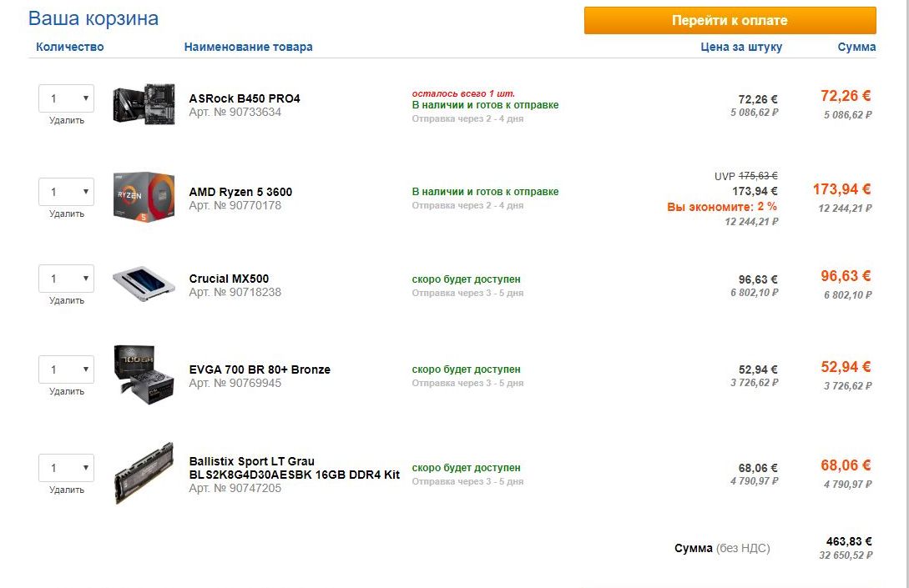Click the ASRock B450 PRO4 motherboard image
909x588 pixels.
pyautogui.click(x=144, y=104)
